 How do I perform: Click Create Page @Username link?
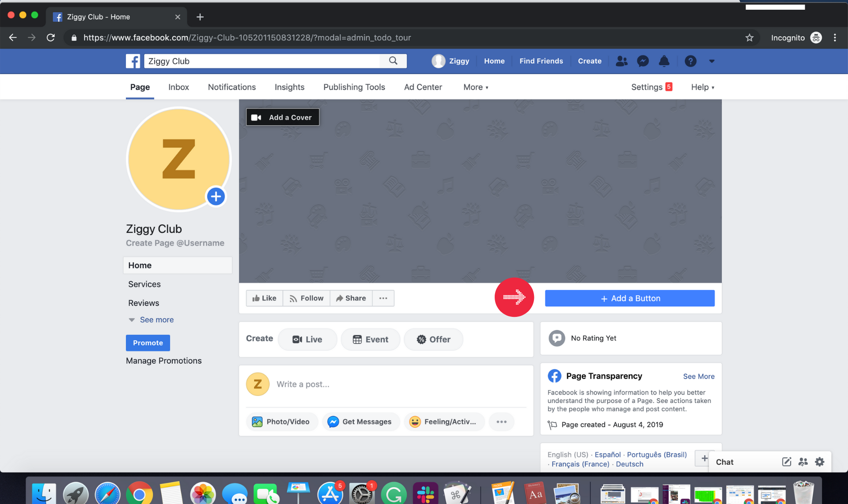tap(175, 243)
